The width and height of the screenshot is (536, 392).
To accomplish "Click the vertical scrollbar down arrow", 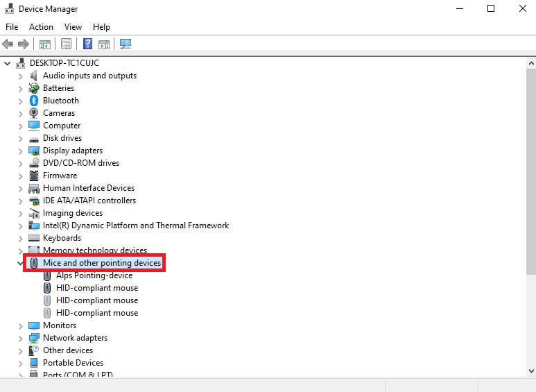I will (x=531, y=371).
